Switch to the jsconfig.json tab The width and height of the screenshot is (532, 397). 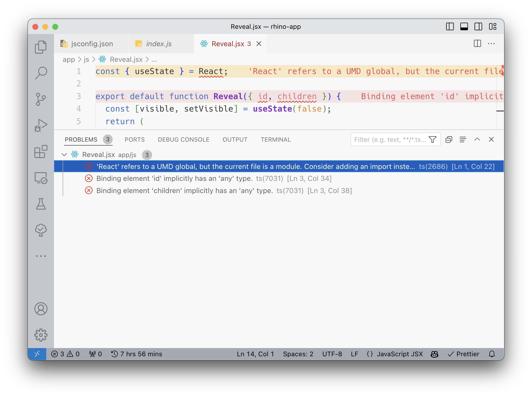(x=91, y=44)
